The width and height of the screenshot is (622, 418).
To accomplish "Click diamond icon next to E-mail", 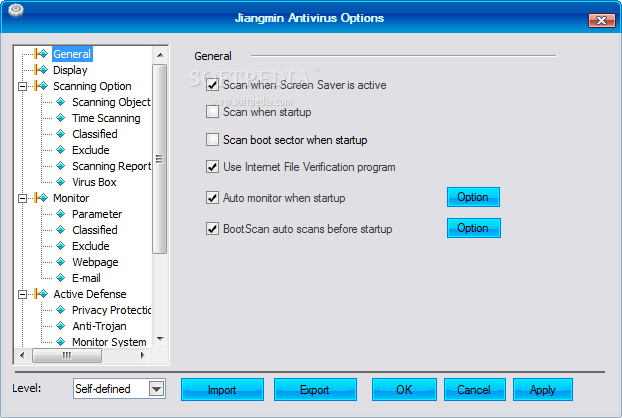I will (x=60, y=278).
